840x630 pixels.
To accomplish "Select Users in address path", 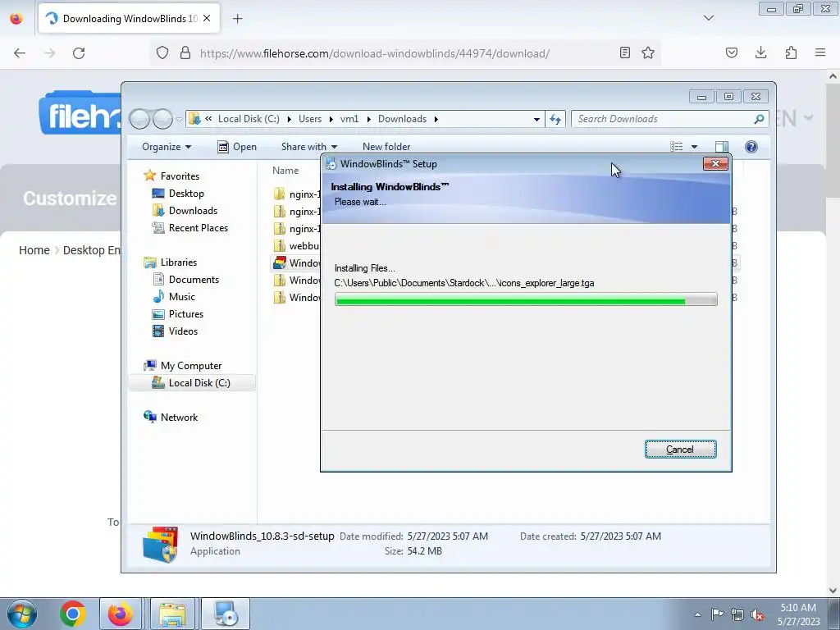I will point(310,119).
